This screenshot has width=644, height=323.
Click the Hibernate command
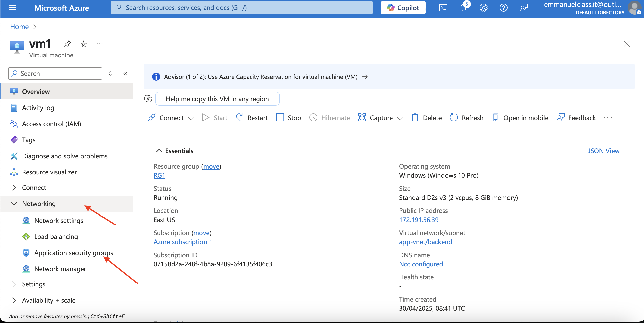point(329,118)
